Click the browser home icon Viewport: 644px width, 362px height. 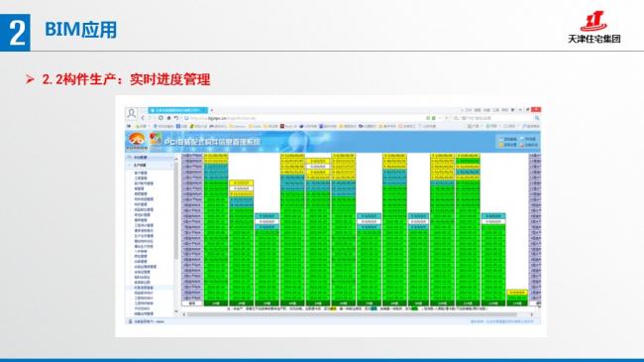pyautogui.click(x=168, y=118)
